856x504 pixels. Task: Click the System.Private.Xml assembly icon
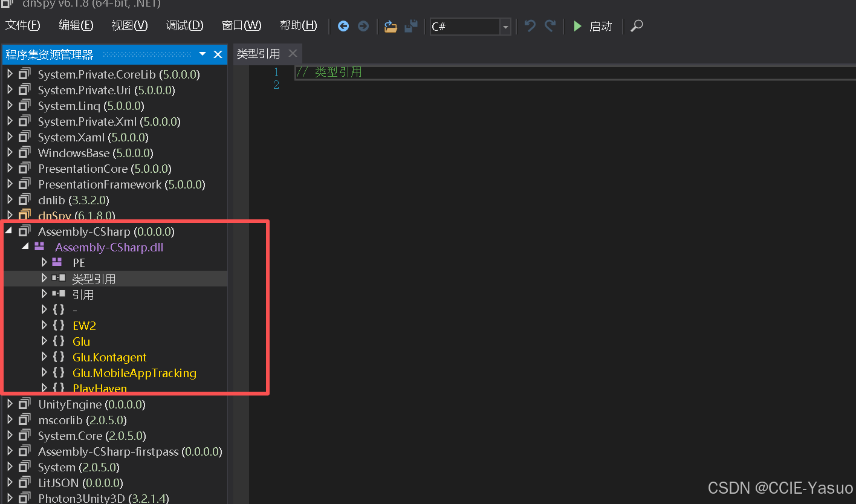[x=24, y=121]
